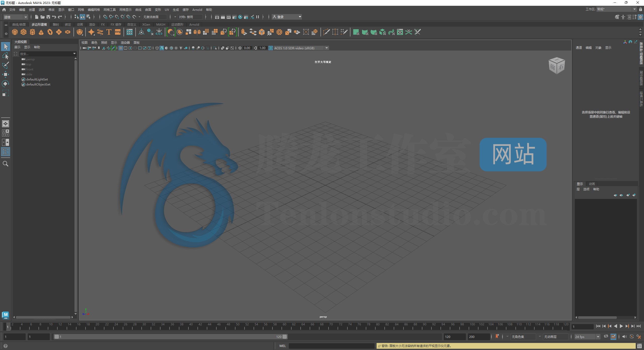Toggle viewport grid display button
The height and width of the screenshot is (350, 644).
point(121,48)
